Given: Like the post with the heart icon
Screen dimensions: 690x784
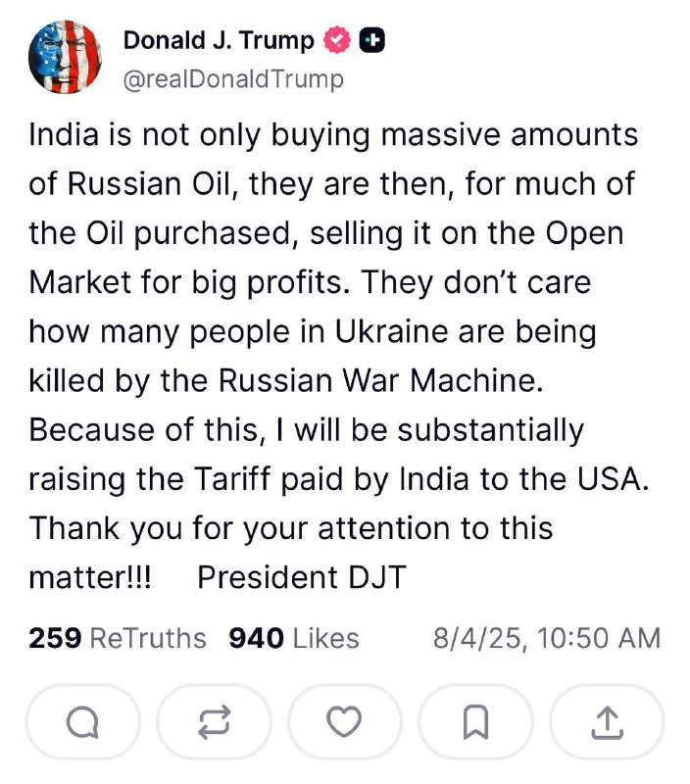Looking at the screenshot, I should coord(344,721).
